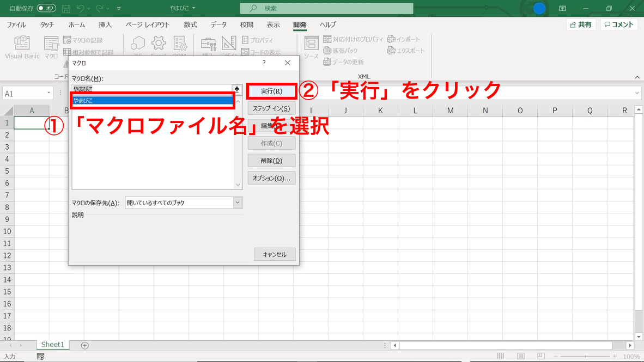The image size is (644, 362).
Task: Switch to Page Break Preview
Action: coord(540,356)
